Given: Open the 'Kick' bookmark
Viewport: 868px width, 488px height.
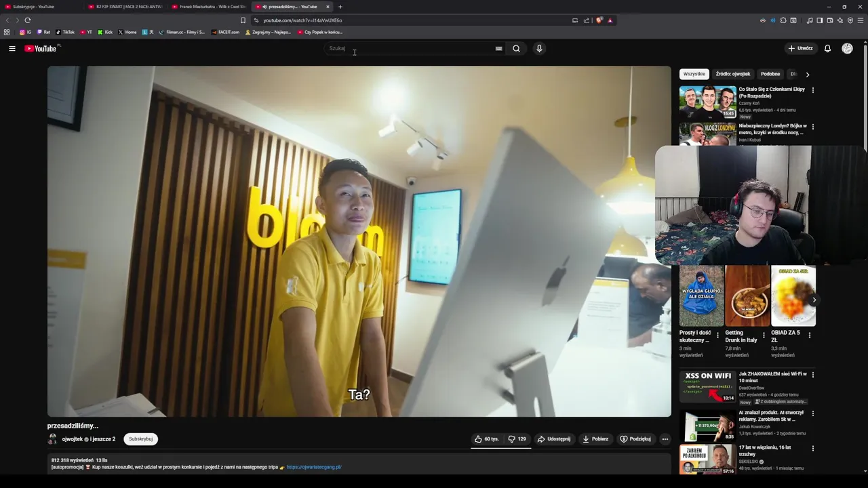Looking at the screenshot, I should pyautogui.click(x=105, y=32).
